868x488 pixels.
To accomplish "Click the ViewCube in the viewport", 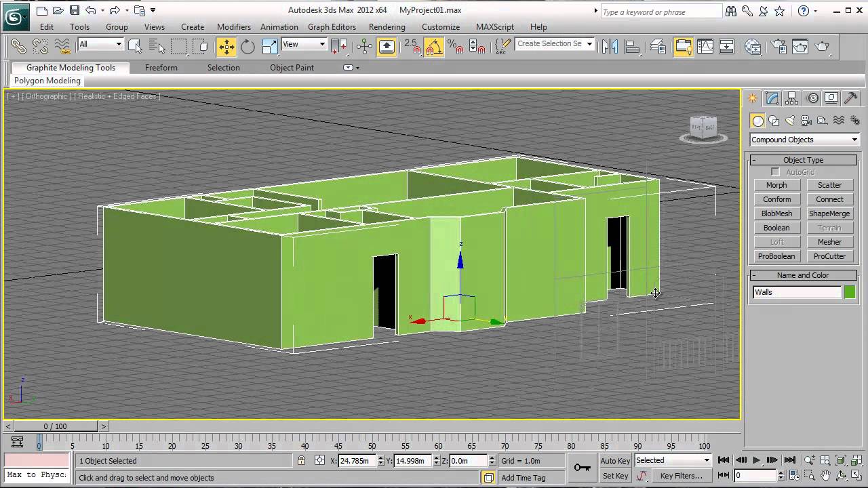I will coord(703,128).
